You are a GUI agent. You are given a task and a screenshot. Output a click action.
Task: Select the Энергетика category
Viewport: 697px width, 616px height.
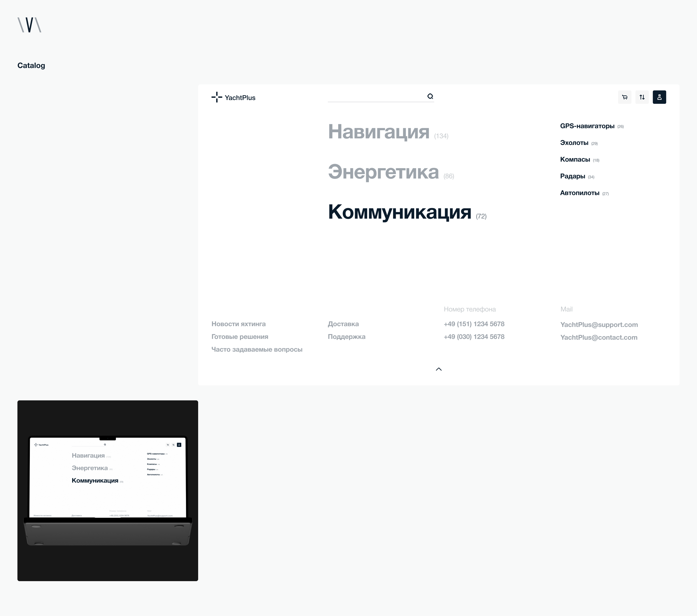tap(383, 172)
